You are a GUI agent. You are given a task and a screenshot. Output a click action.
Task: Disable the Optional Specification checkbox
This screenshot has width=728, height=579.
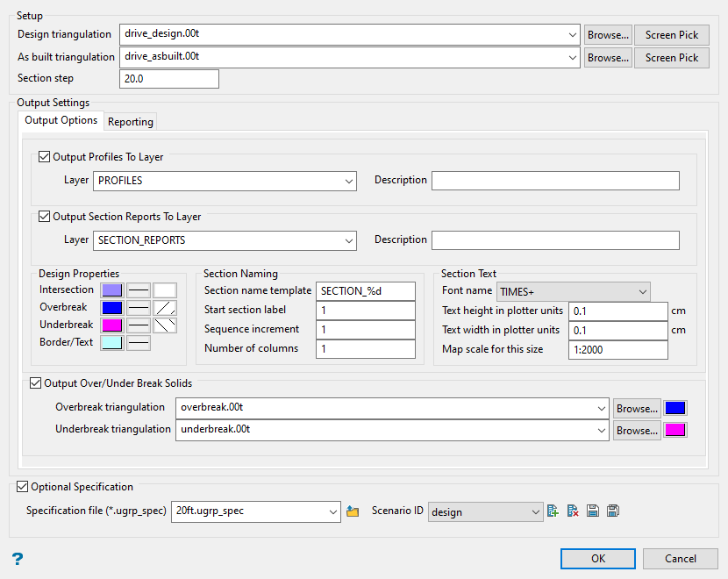tap(22, 486)
